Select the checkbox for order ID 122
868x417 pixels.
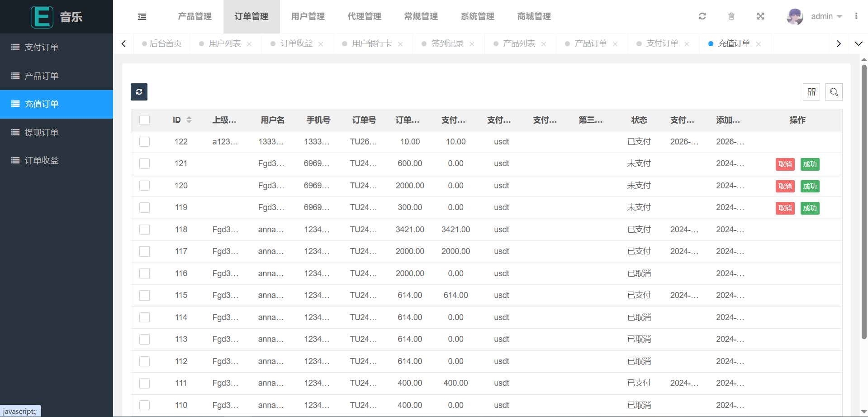[144, 142]
